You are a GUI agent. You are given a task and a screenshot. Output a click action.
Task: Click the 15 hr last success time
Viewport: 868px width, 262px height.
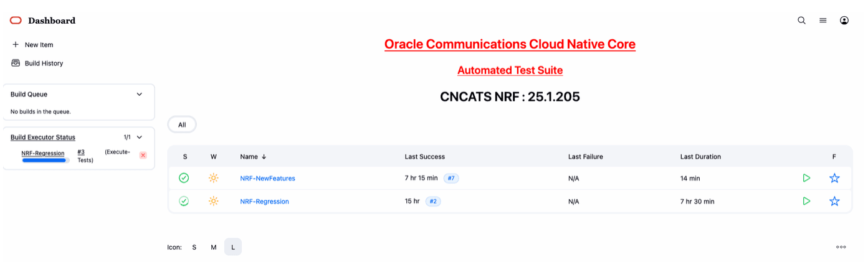click(413, 202)
